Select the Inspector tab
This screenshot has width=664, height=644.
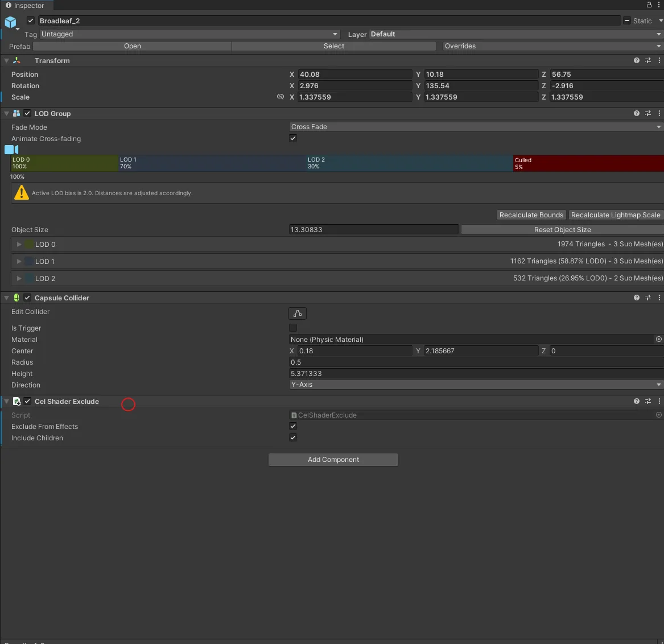26,6
